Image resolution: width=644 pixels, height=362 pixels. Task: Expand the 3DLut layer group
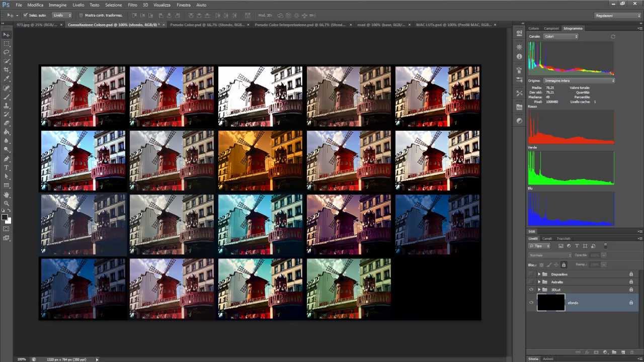[539, 290]
